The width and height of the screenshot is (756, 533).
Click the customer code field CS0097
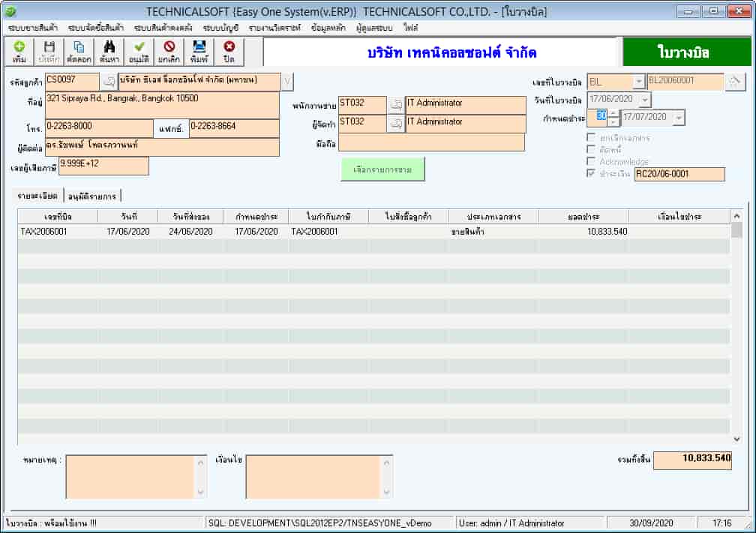coord(72,81)
